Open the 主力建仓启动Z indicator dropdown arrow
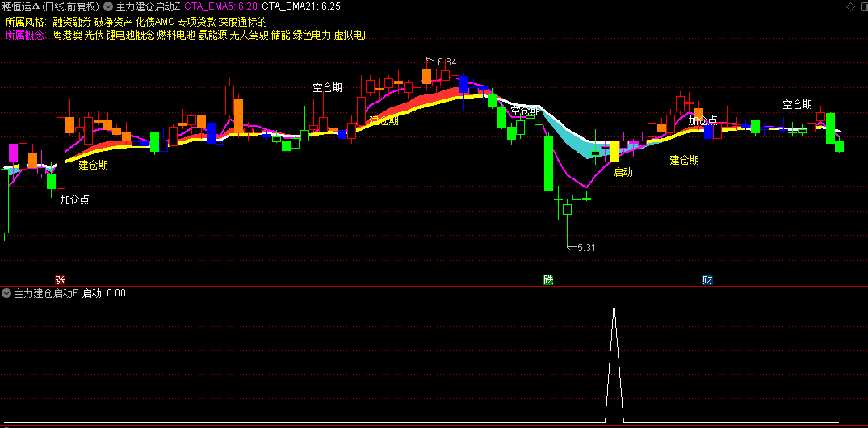The height and width of the screenshot is (428, 868). (108, 6)
